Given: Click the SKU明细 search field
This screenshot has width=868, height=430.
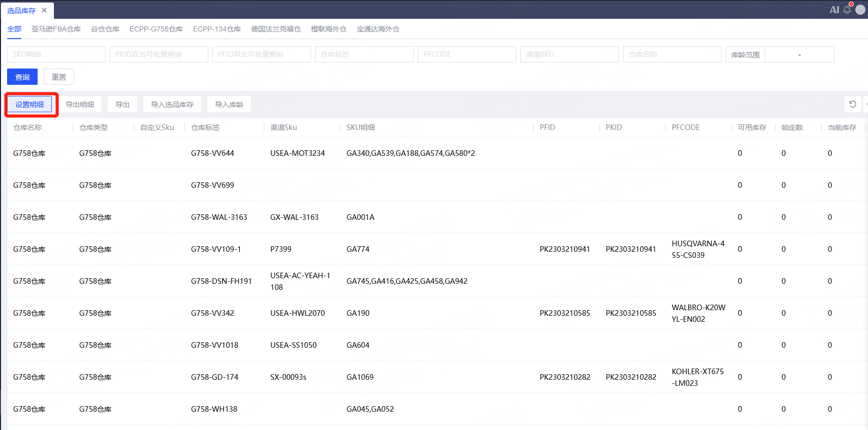Looking at the screenshot, I should click(x=56, y=54).
